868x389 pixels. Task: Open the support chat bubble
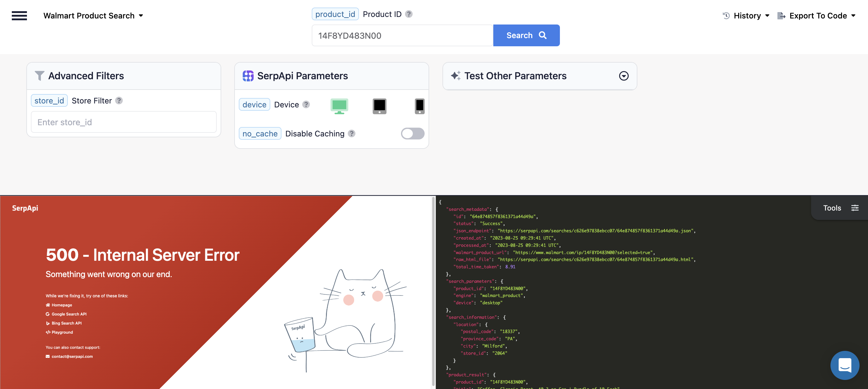click(x=844, y=365)
